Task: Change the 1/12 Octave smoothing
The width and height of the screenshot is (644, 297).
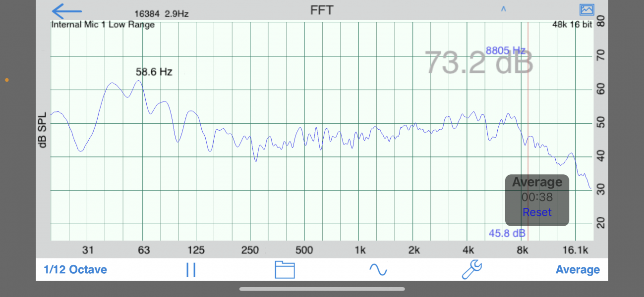Action: (75, 270)
